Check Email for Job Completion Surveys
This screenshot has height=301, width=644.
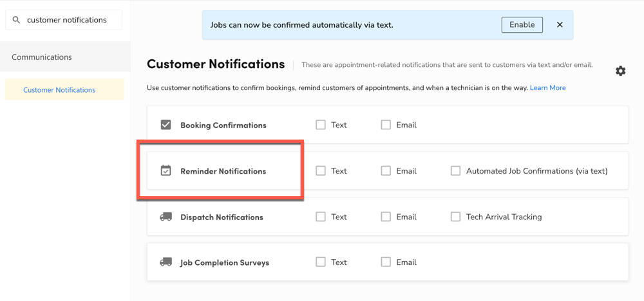(x=386, y=262)
